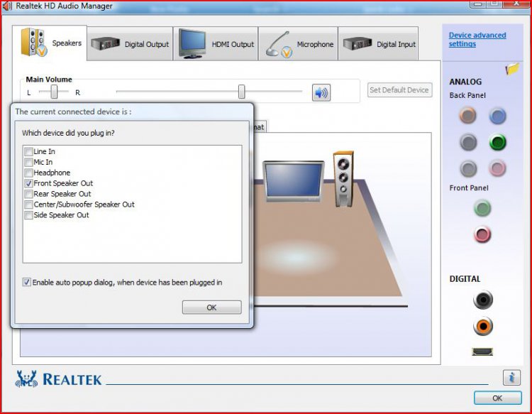Open the information icon button
Image resolution: width=532 pixels, height=414 pixels.
coord(511,377)
